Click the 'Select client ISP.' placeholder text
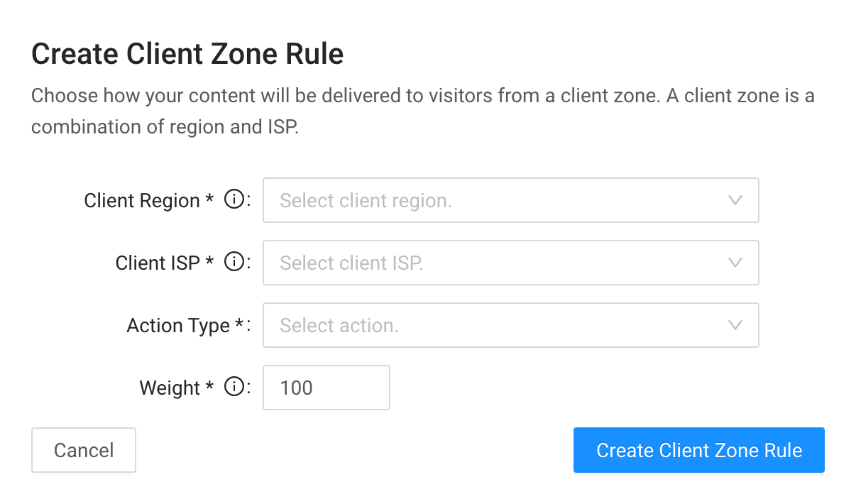856x504 pixels. click(351, 263)
